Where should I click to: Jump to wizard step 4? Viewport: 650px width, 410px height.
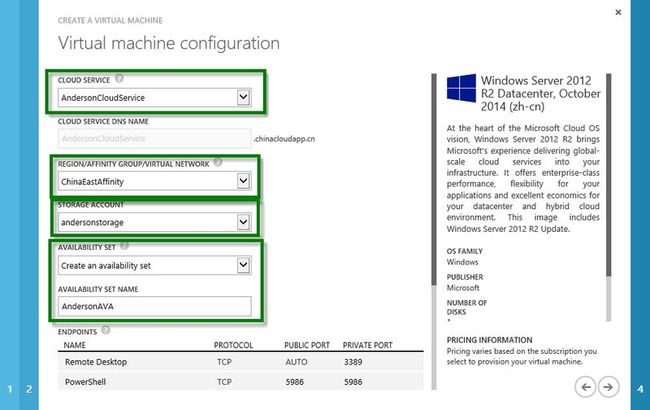tap(640, 389)
